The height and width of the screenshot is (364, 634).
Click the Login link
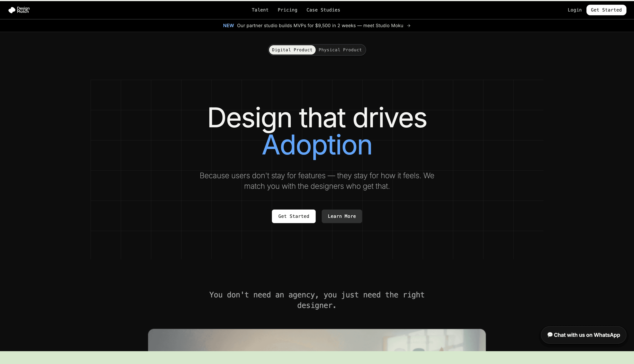click(x=575, y=10)
